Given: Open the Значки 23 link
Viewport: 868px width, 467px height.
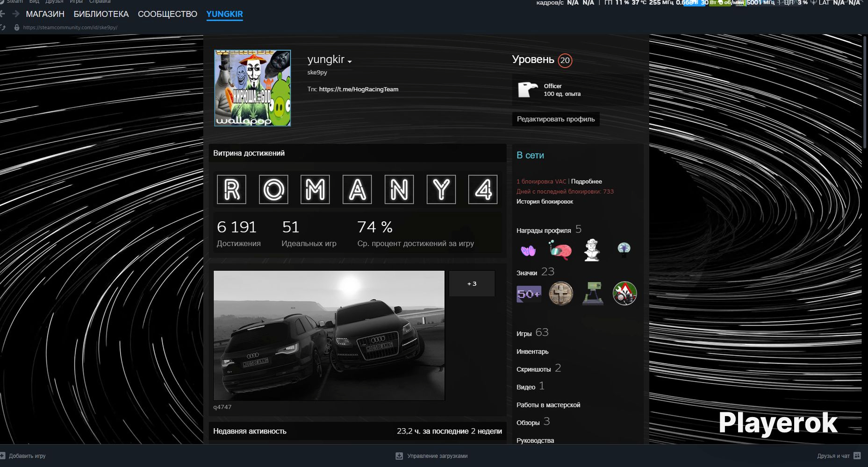Looking at the screenshot, I should (535, 272).
